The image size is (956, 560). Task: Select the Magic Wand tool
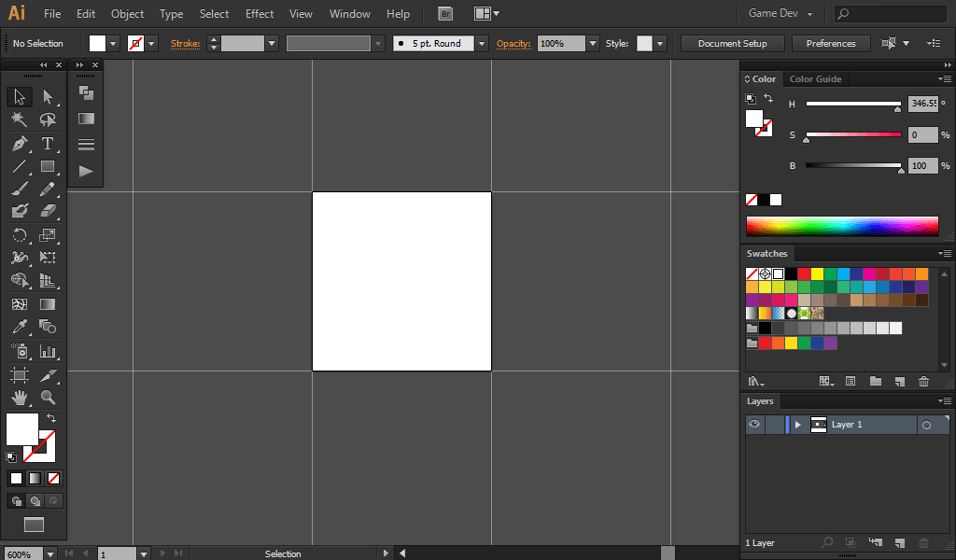tap(19, 119)
